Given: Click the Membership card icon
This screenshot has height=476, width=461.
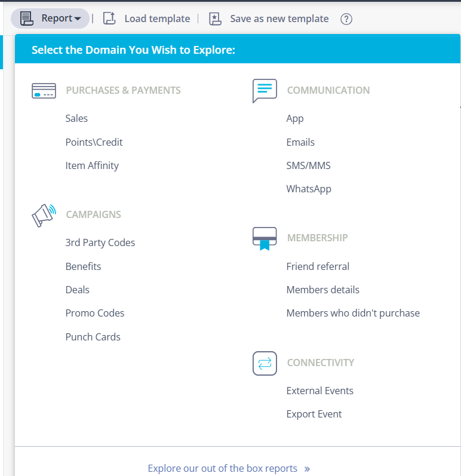Looking at the screenshot, I should coord(265,238).
